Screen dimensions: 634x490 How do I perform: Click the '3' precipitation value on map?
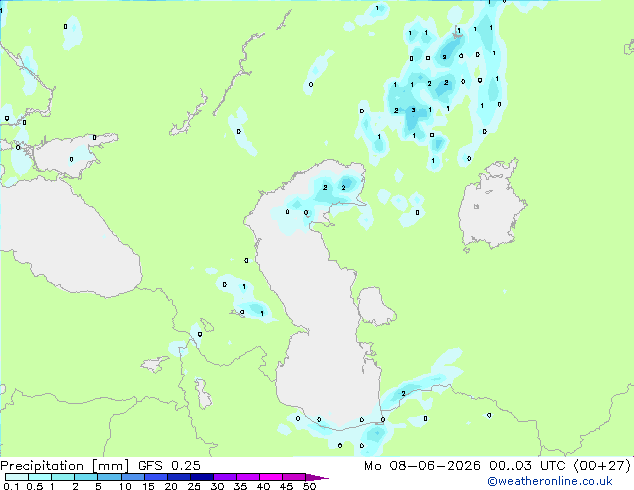coord(413,110)
